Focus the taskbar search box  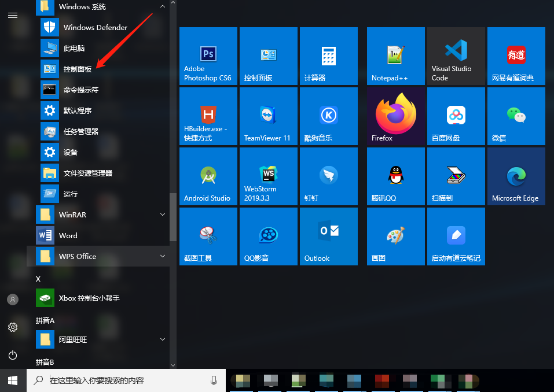126,380
